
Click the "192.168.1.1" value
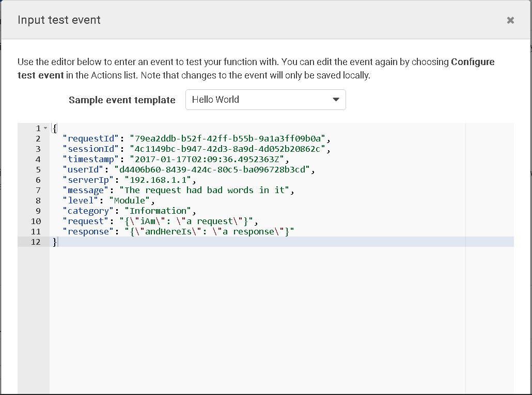(158, 180)
